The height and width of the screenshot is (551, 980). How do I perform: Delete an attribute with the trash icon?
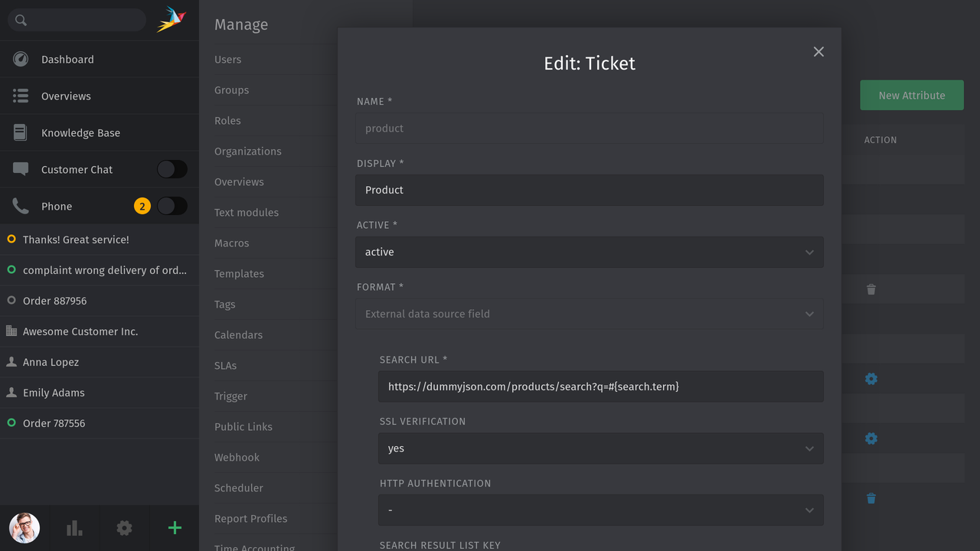(x=871, y=289)
